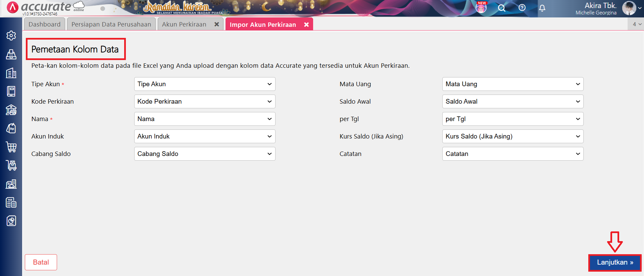
Task: Click the search magnifier icon
Action: [x=501, y=8]
